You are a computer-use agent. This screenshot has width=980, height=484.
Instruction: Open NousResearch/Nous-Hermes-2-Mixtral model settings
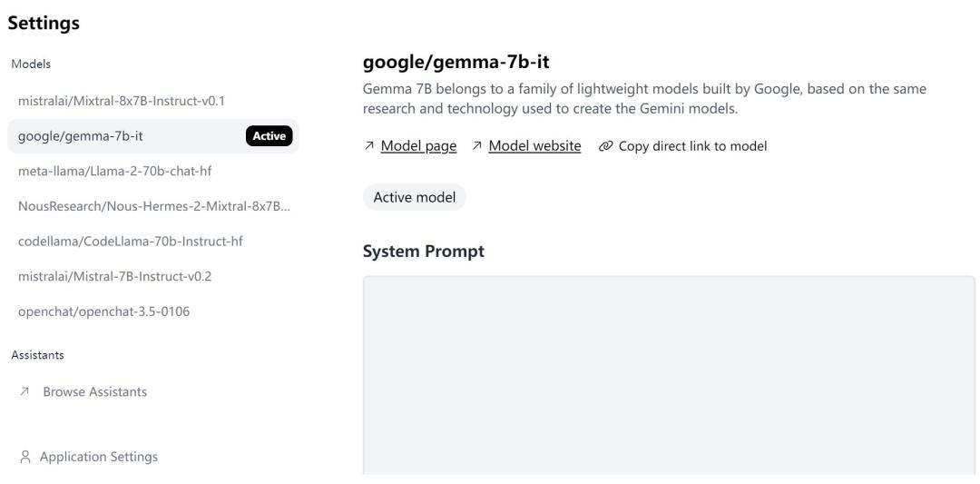pos(153,206)
